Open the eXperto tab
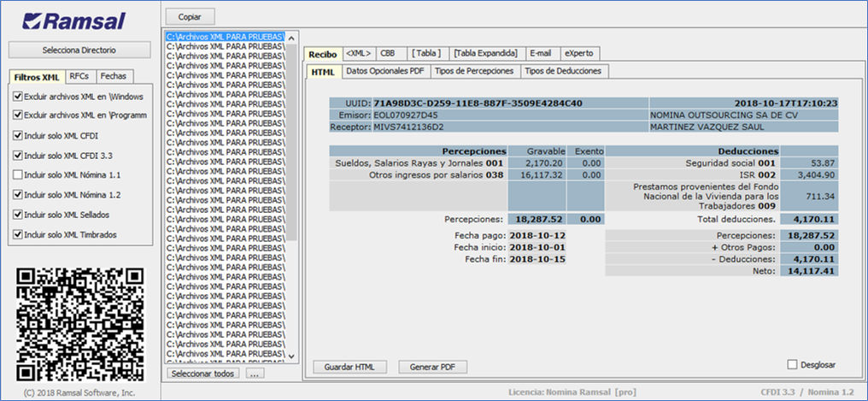Screen dimensions: 868x401 pos(579,53)
